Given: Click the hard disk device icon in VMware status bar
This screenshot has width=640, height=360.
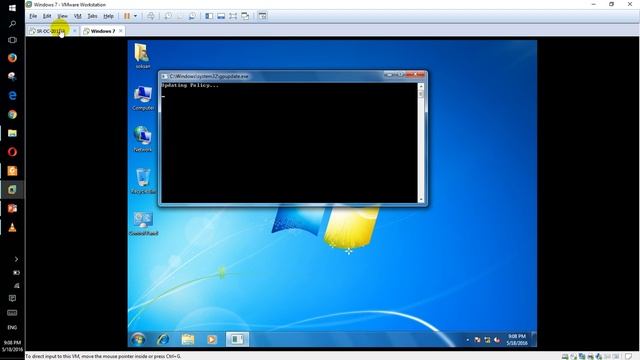Looking at the screenshot, I should point(565,356).
